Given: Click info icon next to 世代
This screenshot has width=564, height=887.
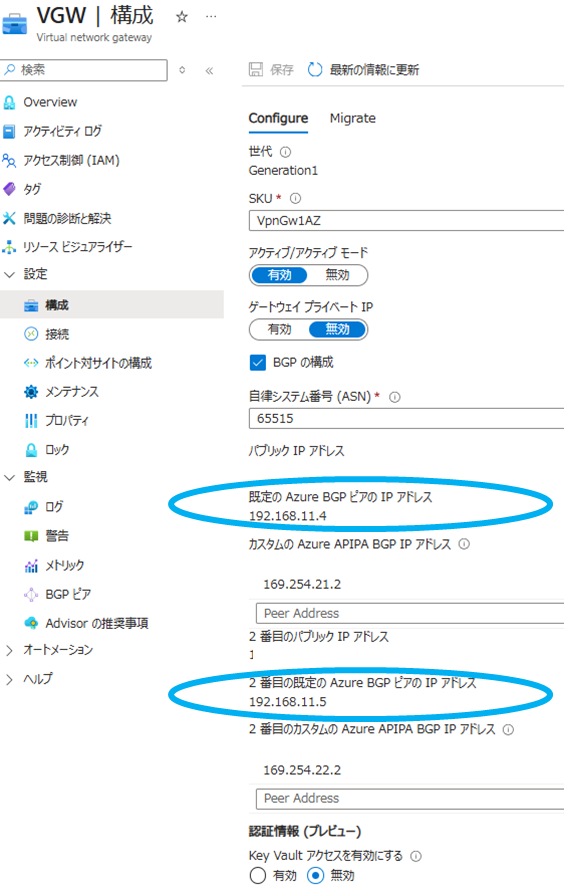Looking at the screenshot, I should point(285,152).
